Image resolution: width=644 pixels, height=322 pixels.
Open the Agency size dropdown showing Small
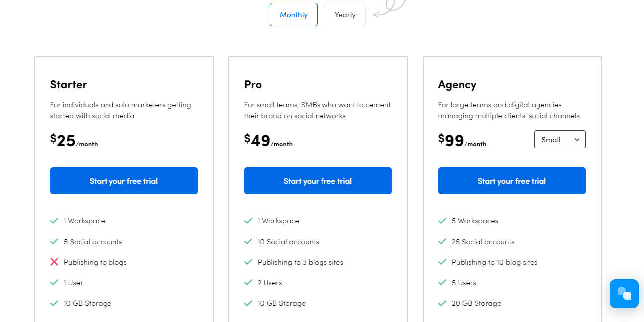click(559, 140)
